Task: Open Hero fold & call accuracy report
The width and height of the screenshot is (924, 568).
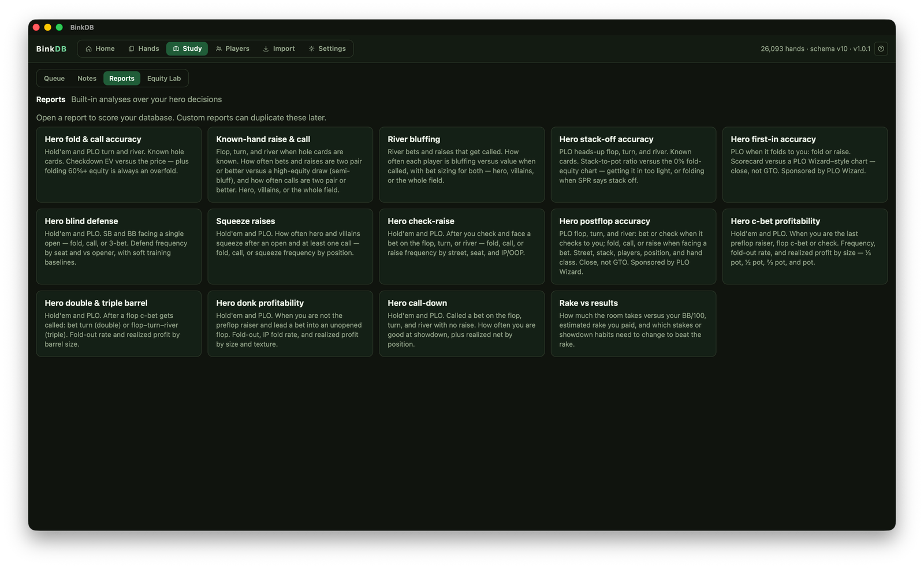Action: [119, 165]
